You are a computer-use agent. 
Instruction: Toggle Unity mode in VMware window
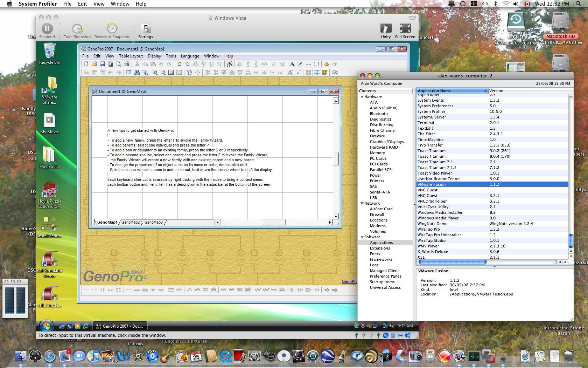(386, 31)
